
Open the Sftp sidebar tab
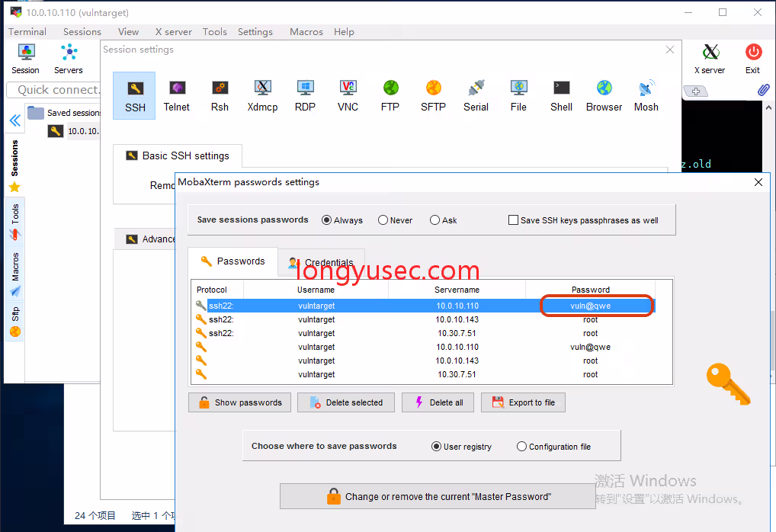coord(14,321)
